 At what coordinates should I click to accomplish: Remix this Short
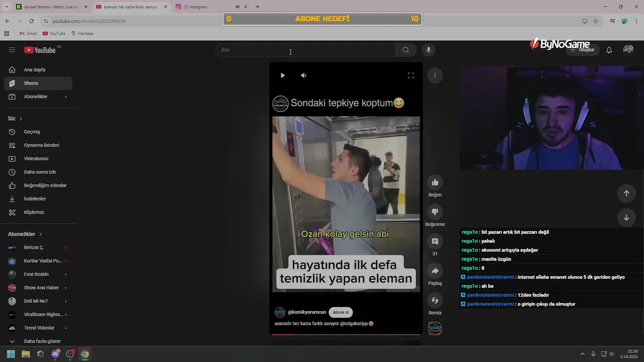[x=435, y=301]
